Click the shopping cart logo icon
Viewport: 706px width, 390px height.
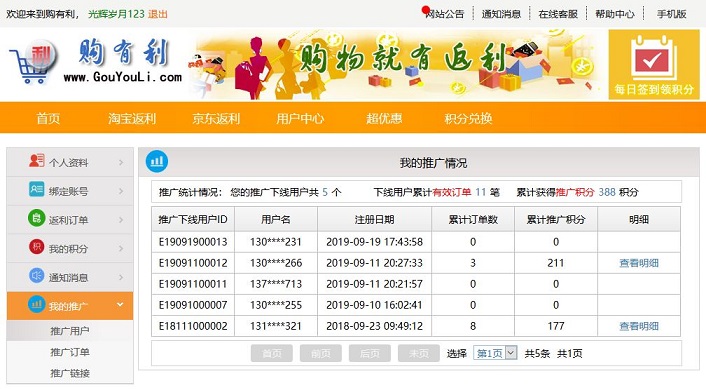click(33, 62)
